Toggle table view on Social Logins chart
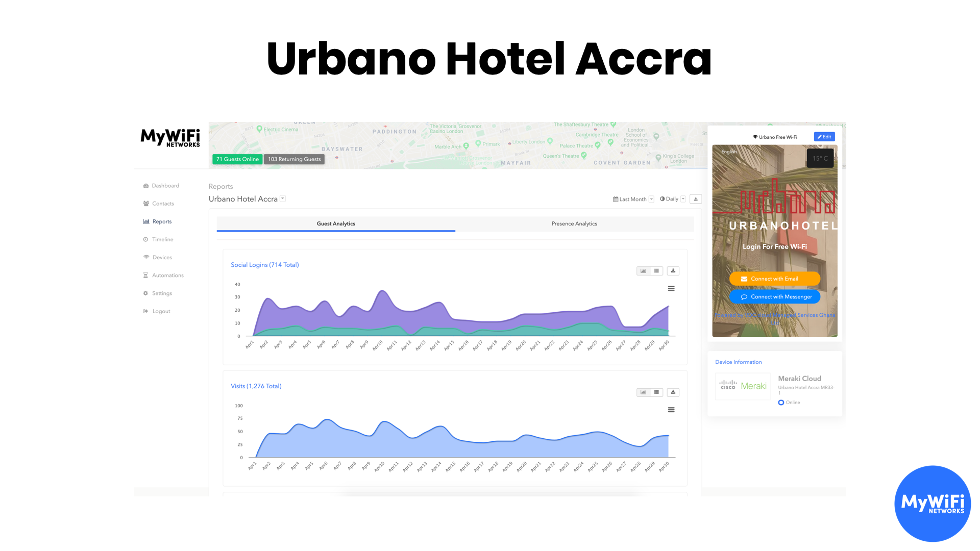980x551 pixels. pyautogui.click(x=656, y=270)
